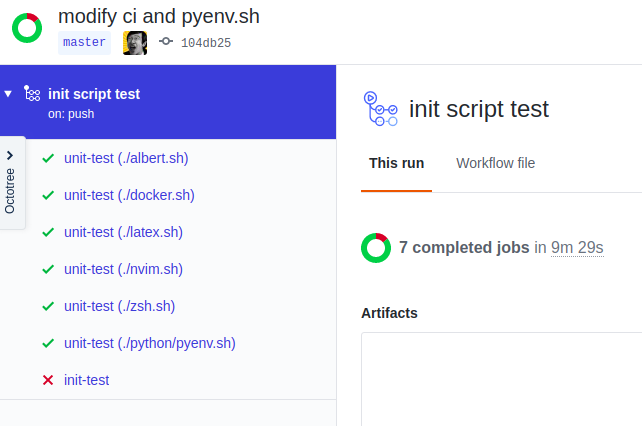
Task: Select the This run tab
Action: click(396, 163)
